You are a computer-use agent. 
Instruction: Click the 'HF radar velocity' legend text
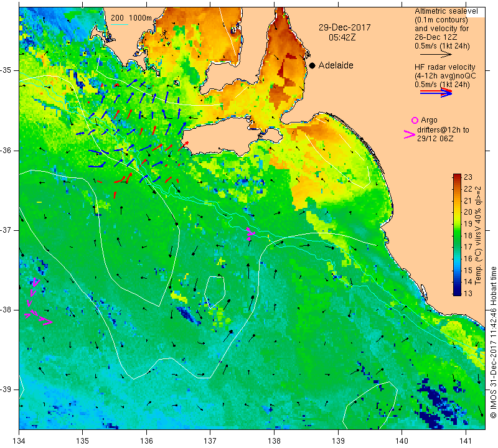click(x=444, y=67)
